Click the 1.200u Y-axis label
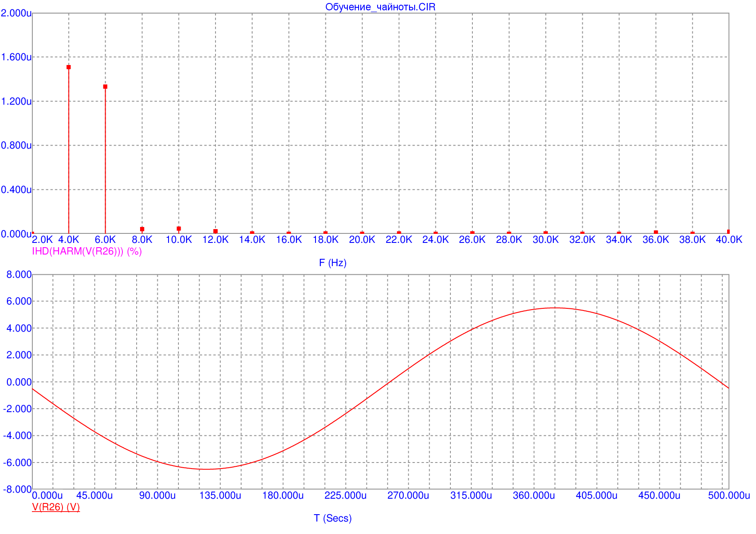Screen dimensions: 756x534 tap(16, 101)
